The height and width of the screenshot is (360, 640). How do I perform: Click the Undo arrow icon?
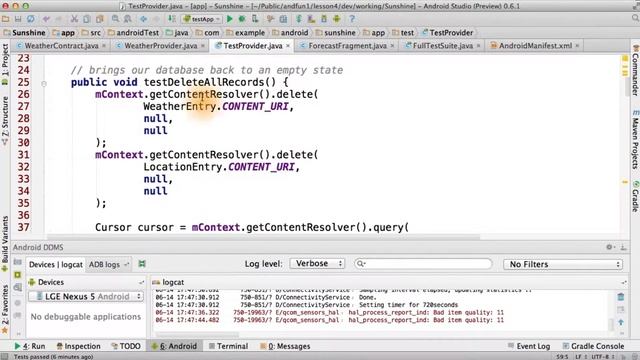[x=46, y=19]
